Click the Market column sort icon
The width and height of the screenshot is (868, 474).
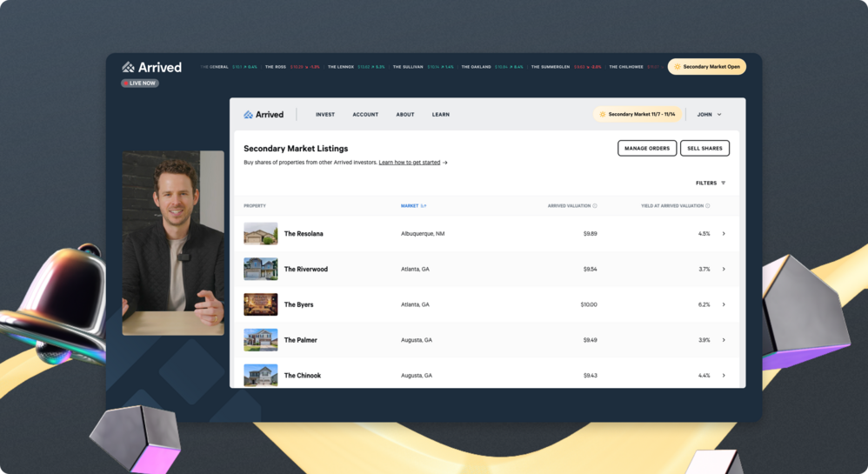[x=424, y=206]
